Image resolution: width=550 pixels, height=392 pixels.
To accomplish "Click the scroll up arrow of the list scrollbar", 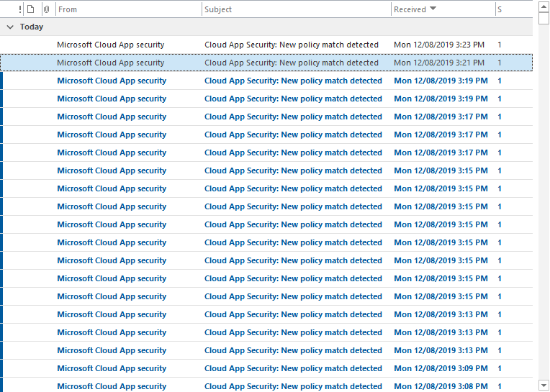I will point(544,6).
